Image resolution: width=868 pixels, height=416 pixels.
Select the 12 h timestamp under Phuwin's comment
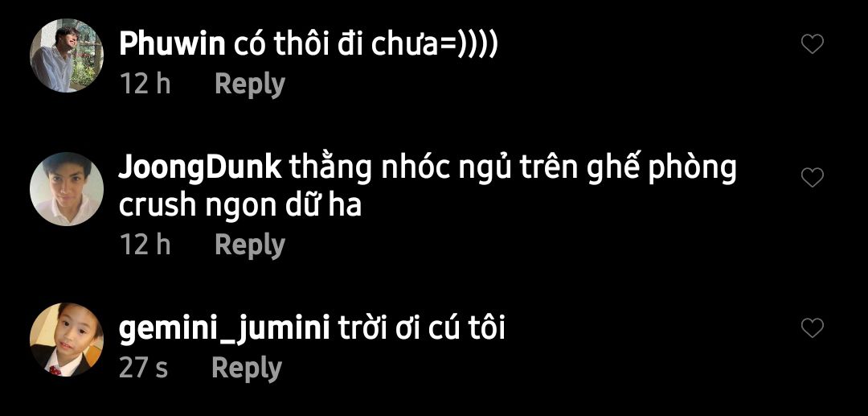(x=145, y=84)
